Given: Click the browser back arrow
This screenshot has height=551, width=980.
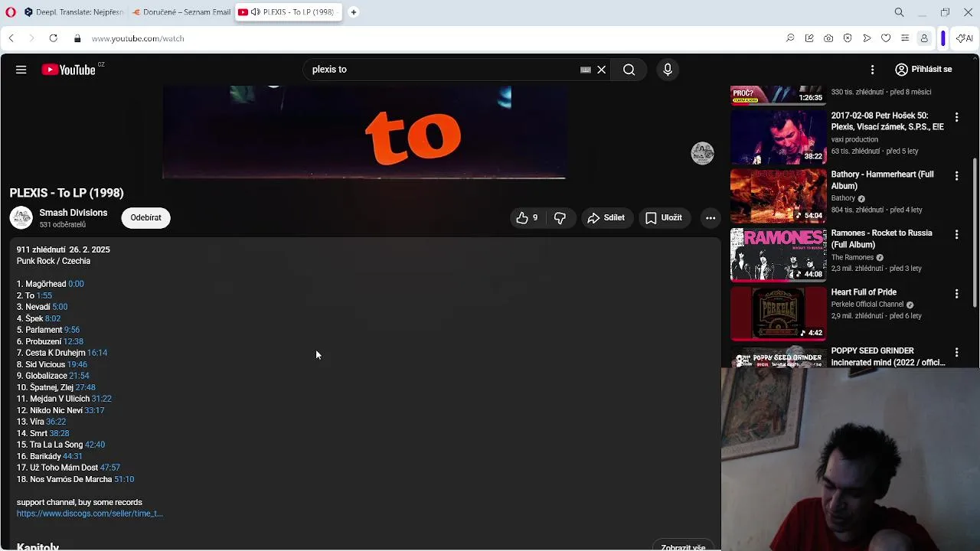Looking at the screenshot, I should click(x=11, y=38).
